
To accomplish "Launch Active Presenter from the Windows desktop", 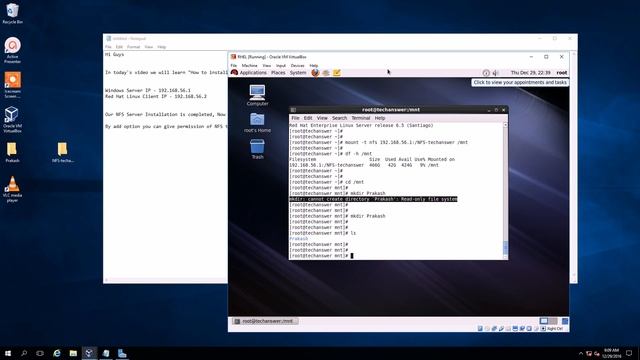I will (12, 50).
